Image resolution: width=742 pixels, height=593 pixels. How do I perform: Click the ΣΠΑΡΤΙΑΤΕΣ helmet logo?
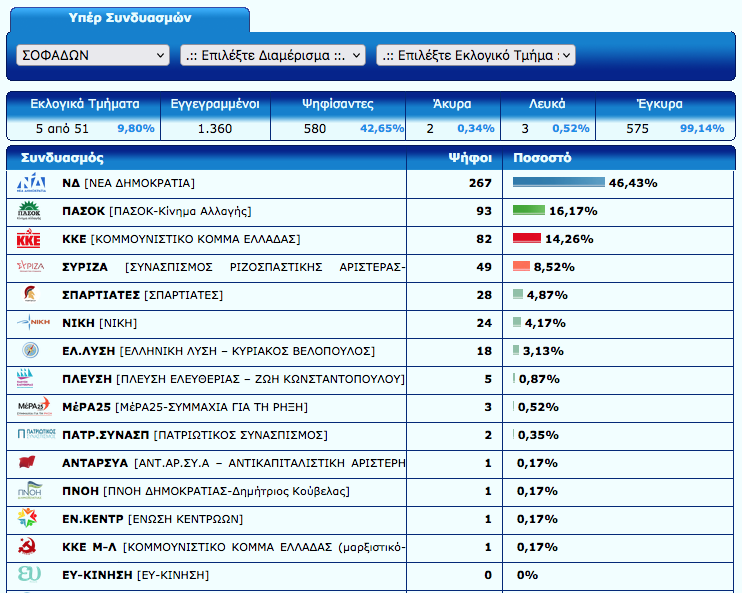[x=31, y=295]
